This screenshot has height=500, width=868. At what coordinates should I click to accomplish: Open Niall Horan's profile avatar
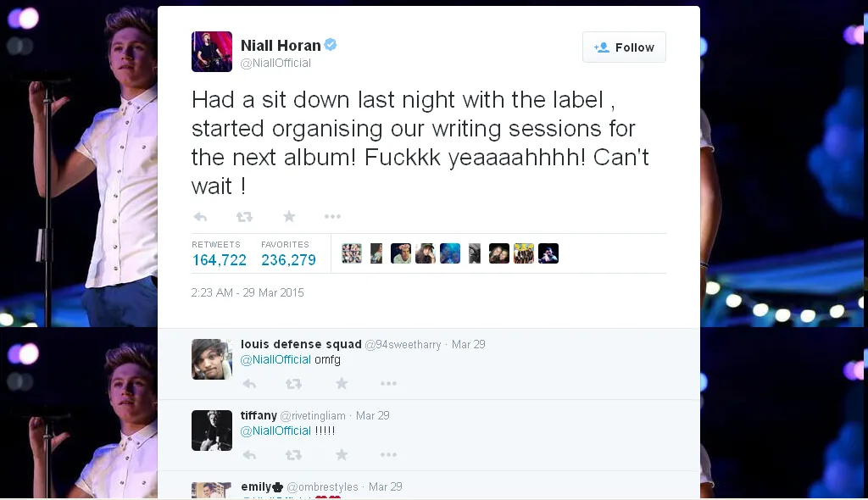click(211, 52)
